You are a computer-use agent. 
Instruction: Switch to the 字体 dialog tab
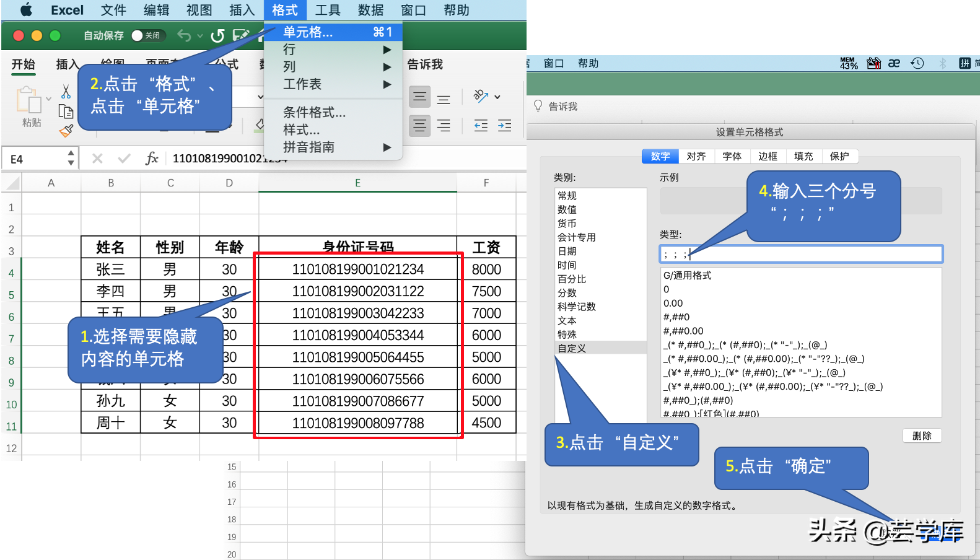pyautogui.click(x=732, y=156)
